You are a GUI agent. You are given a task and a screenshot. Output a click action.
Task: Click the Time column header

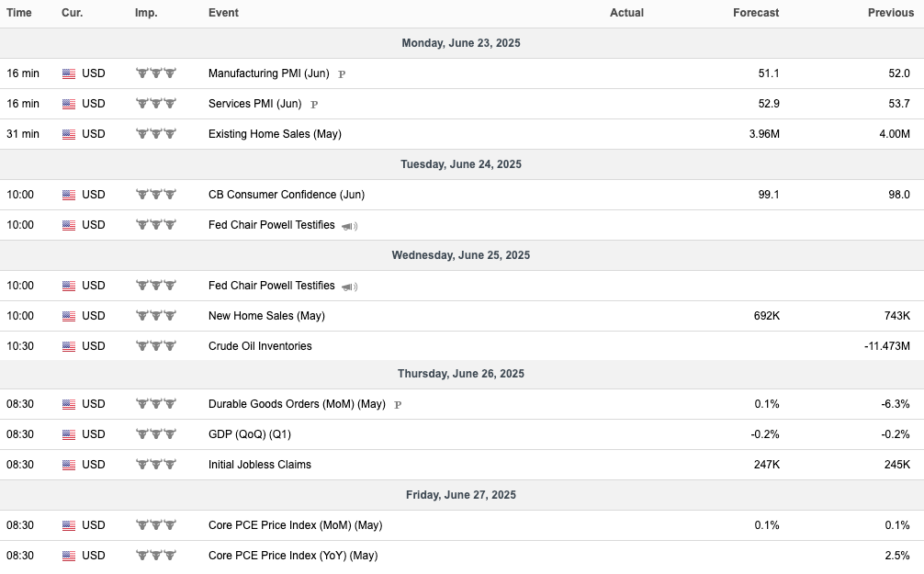click(x=19, y=13)
